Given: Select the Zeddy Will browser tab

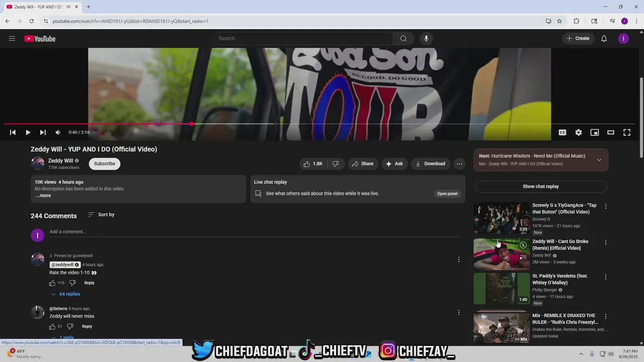Looking at the screenshot, I should coord(41,7).
